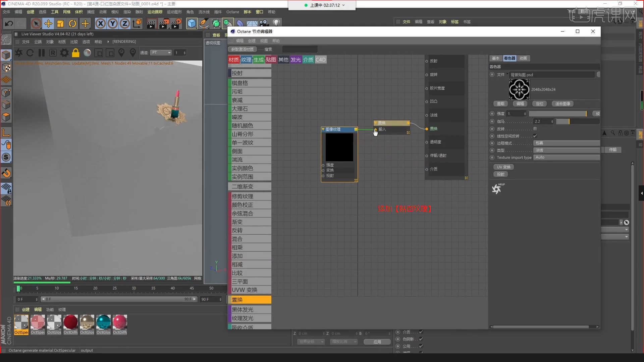Send scene with Octane logo in Live Viewer
This screenshot has height=362, width=644.
[19, 53]
